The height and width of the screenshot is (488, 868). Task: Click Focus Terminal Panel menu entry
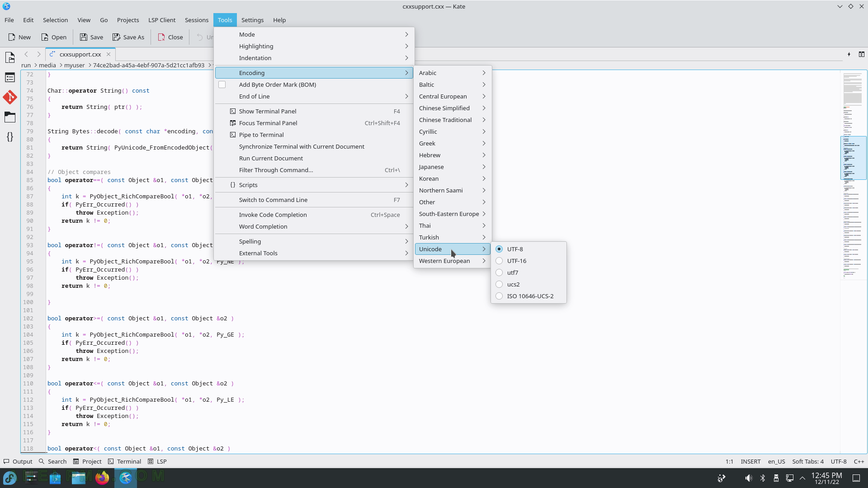pos(314,123)
